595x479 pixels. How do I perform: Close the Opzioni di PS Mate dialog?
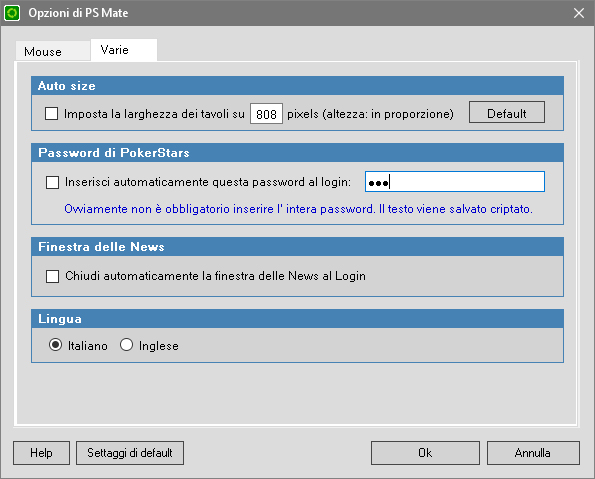pos(579,13)
